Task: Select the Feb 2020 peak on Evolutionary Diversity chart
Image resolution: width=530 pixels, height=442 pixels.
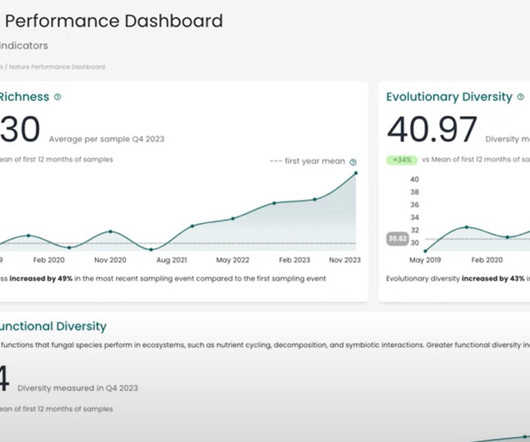Action: (x=466, y=227)
